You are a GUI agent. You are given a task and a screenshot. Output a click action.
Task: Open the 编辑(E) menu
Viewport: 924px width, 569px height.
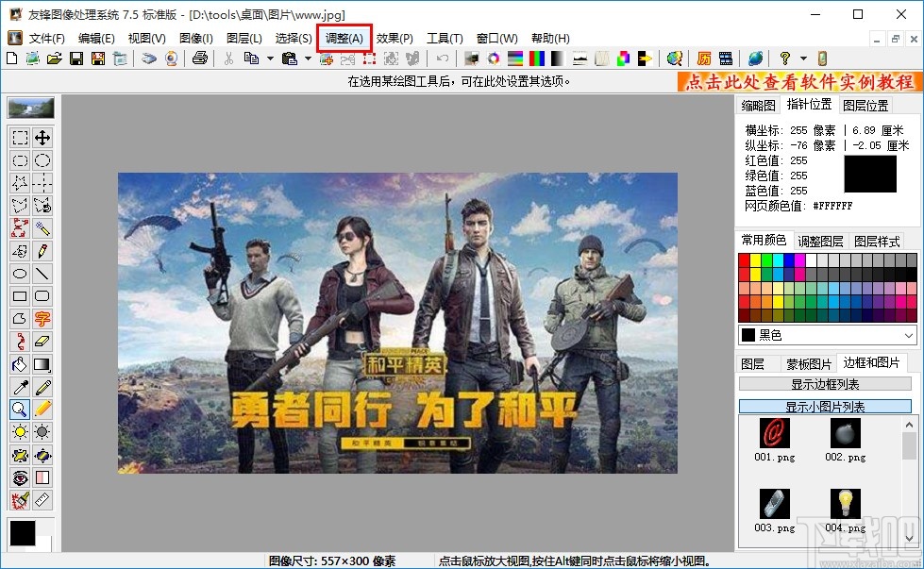(96, 39)
